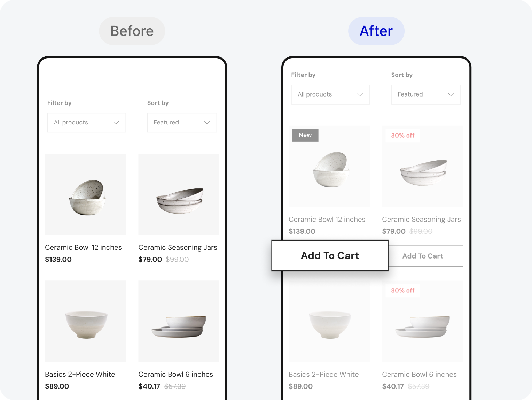Open Ceramic Seasoning Jars image in Before mockup
The image size is (532, 400).
coord(179,194)
